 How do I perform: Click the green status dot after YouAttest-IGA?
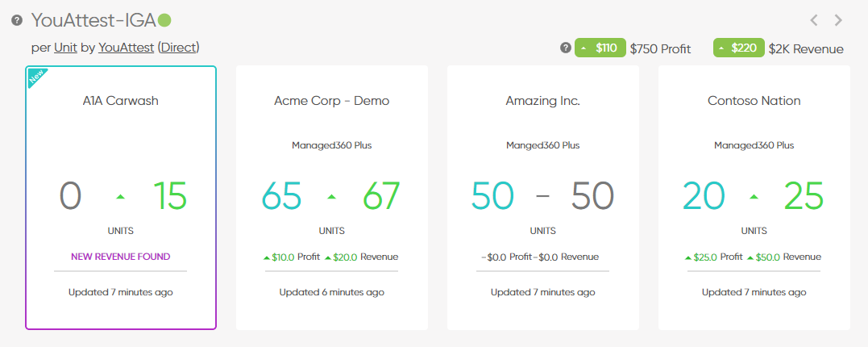164,20
